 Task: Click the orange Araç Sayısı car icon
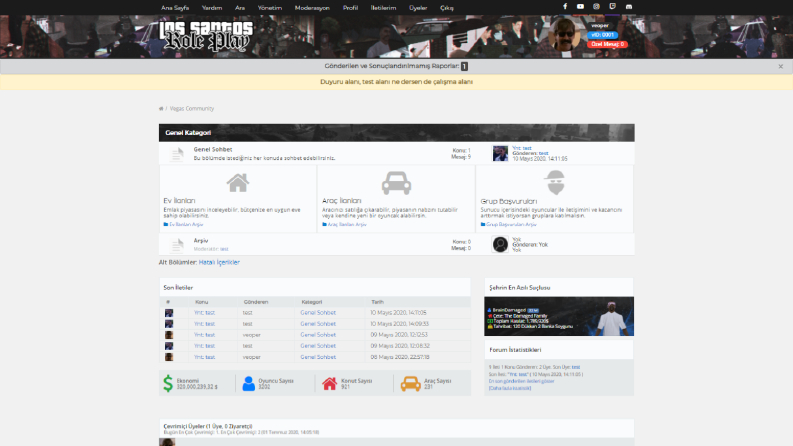pos(411,384)
